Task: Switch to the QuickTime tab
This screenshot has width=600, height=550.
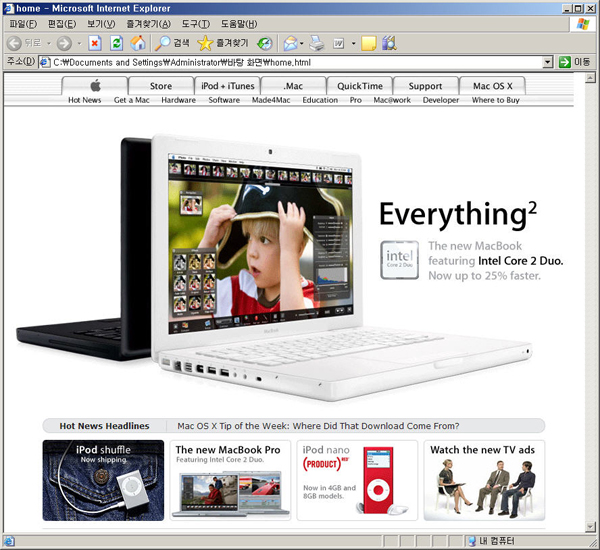Action: coord(360,86)
